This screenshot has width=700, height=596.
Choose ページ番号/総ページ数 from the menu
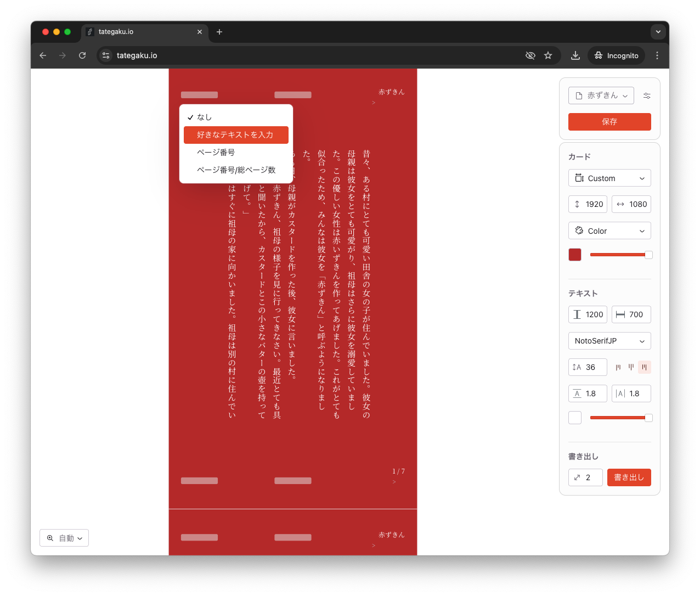click(x=237, y=170)
